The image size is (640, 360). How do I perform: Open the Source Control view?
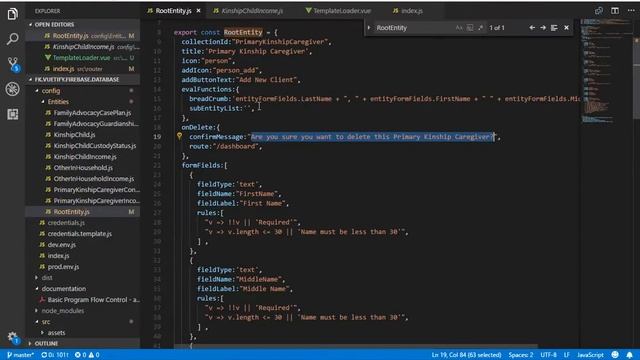tap(13, 64)
